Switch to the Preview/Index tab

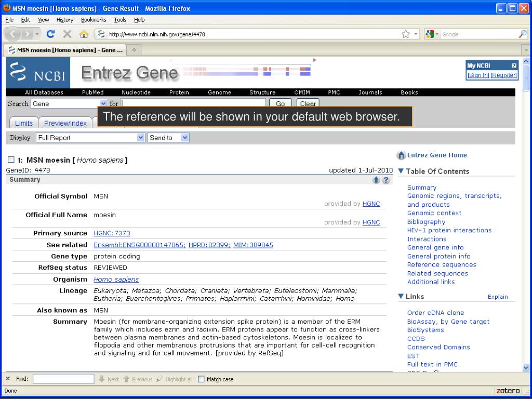65,123
